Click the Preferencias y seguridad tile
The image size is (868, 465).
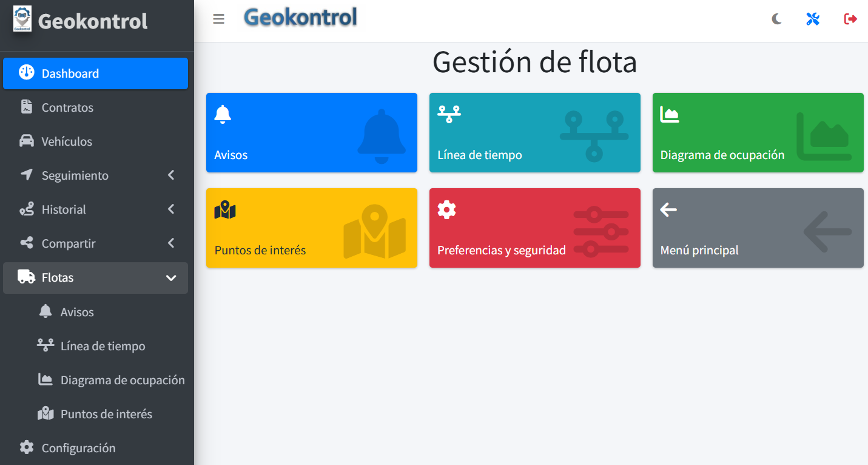pos(534,228)
